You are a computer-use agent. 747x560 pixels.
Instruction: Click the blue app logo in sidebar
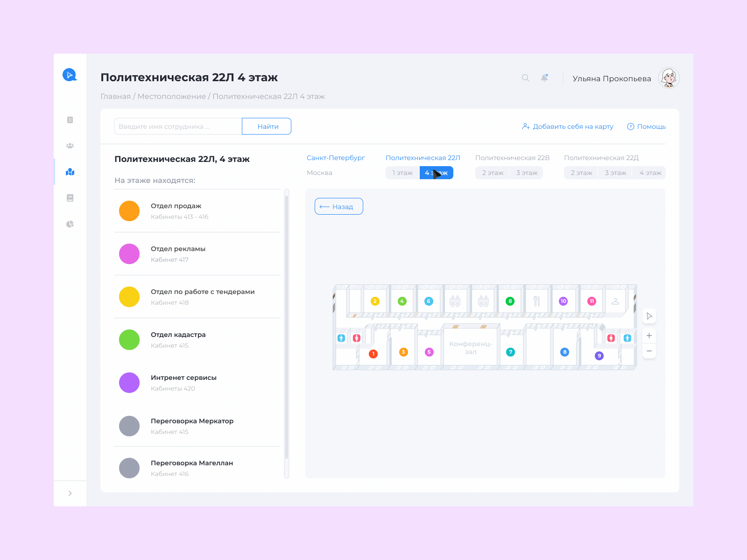(x=70, y=75)
